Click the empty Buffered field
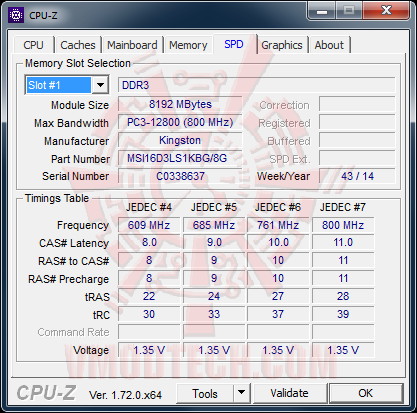Screen dimensions: 417x413 click(357, 141)
